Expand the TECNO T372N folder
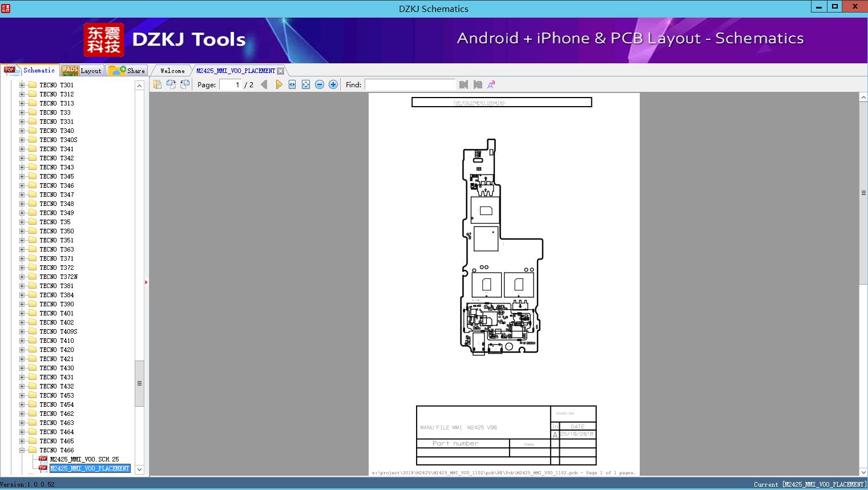The height and width of the screenshot is (490, 868). pos(22,277)
